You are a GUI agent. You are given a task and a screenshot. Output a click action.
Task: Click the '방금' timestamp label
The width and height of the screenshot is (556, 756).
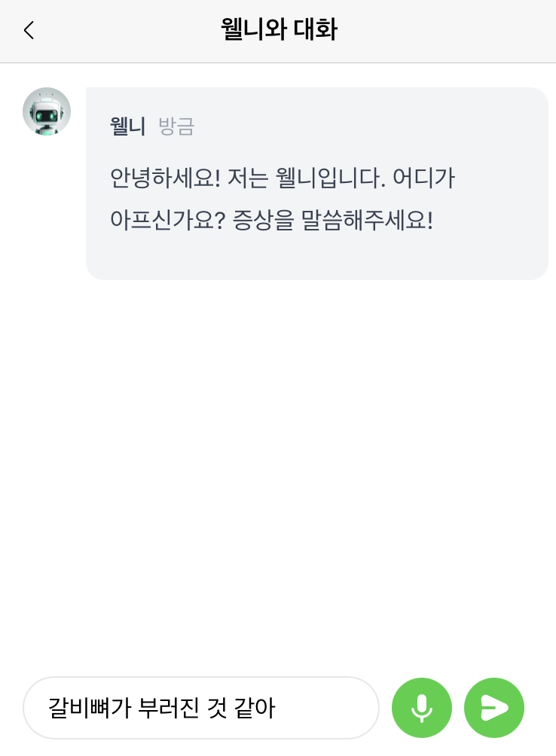point(176,127)
